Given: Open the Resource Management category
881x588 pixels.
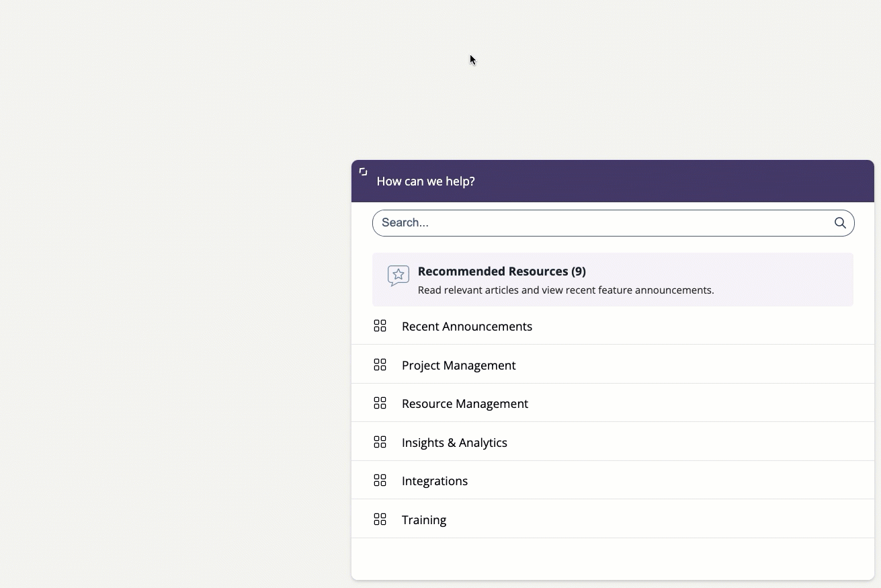Looking at the screenshot, I should pos(613,403).
